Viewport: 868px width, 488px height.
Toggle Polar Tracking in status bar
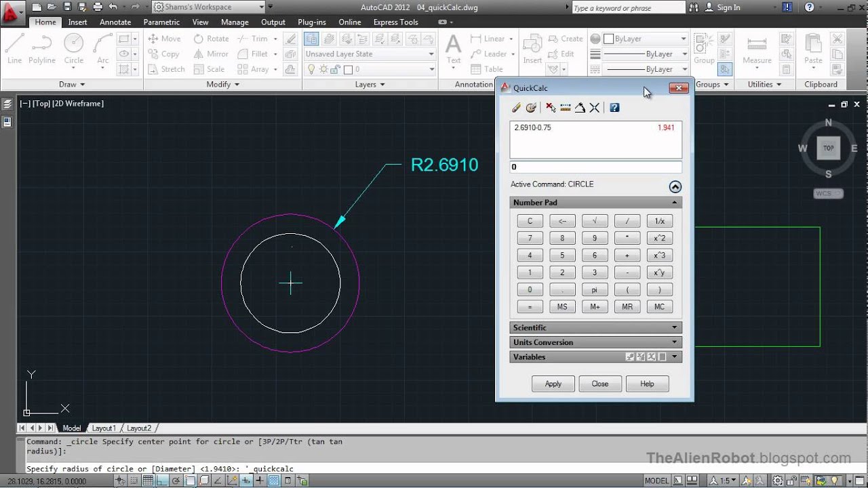176,481
